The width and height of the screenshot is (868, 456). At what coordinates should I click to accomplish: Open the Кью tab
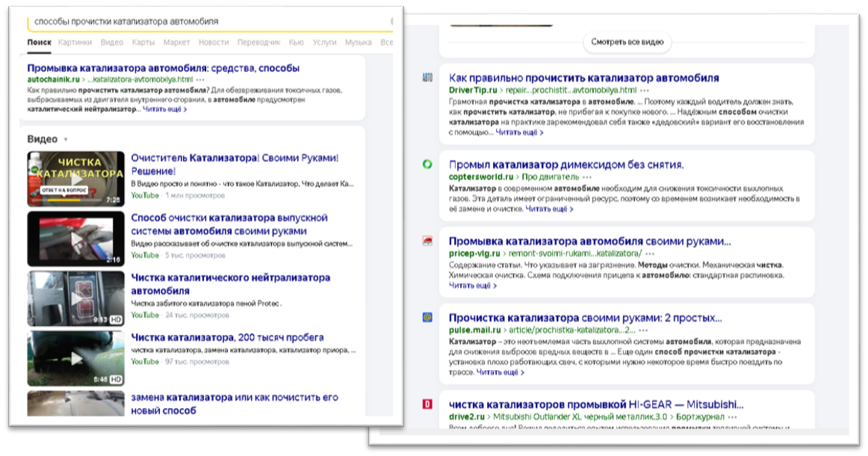point(296,42)
